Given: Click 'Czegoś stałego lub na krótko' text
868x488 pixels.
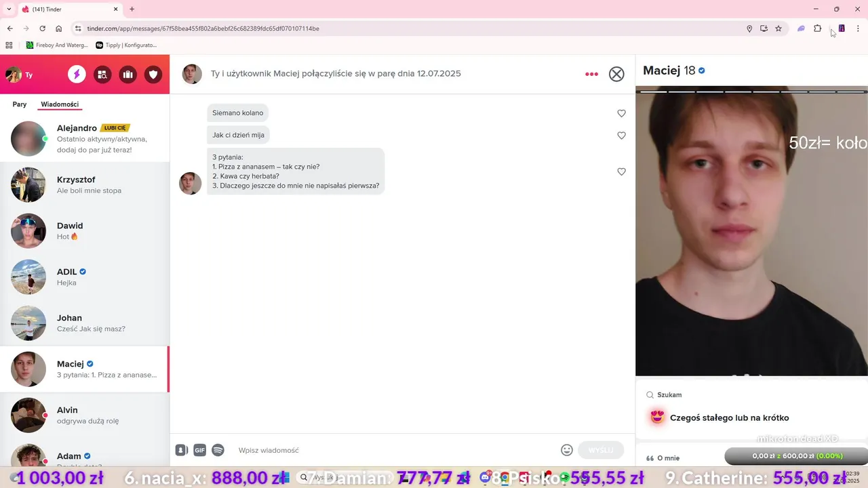Looking at the screenshot, I should 729,418.
